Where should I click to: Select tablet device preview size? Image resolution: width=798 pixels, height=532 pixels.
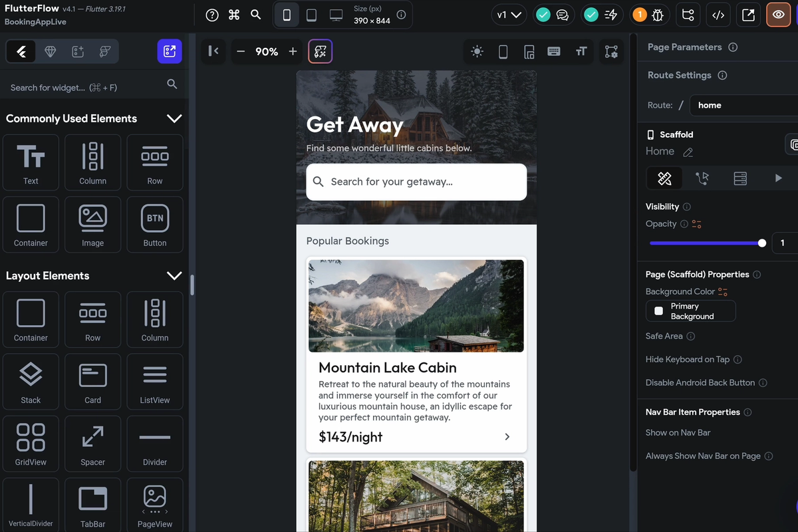pyautogui.click(x=311, y=14)
